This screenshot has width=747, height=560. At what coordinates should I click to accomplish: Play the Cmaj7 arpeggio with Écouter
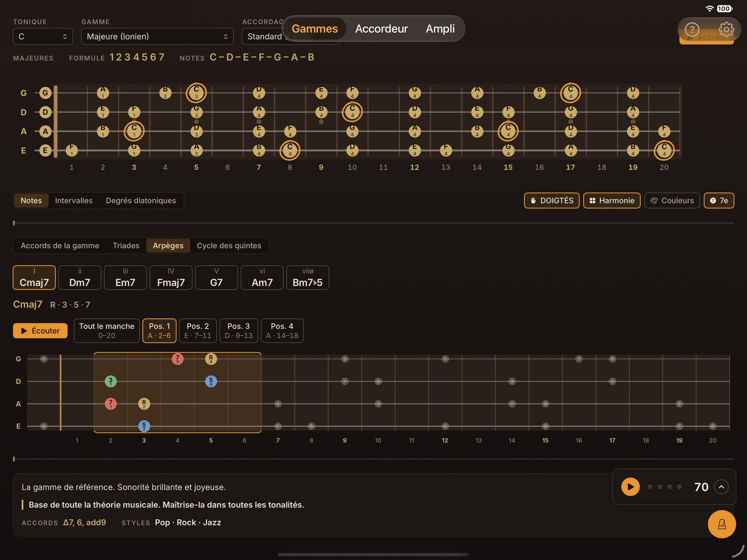click(x=40, y=330)
